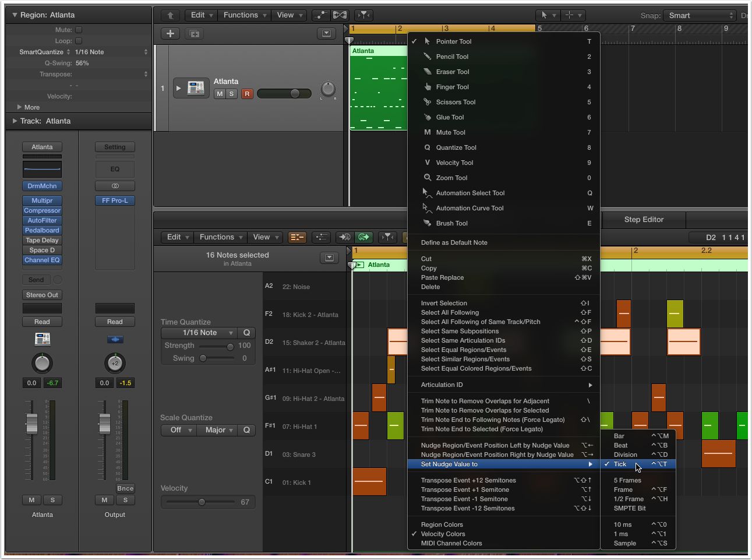This screenshot has width=752, height=560.
Task: Adjust the Atlanta track volume slider
Action: 284,93
